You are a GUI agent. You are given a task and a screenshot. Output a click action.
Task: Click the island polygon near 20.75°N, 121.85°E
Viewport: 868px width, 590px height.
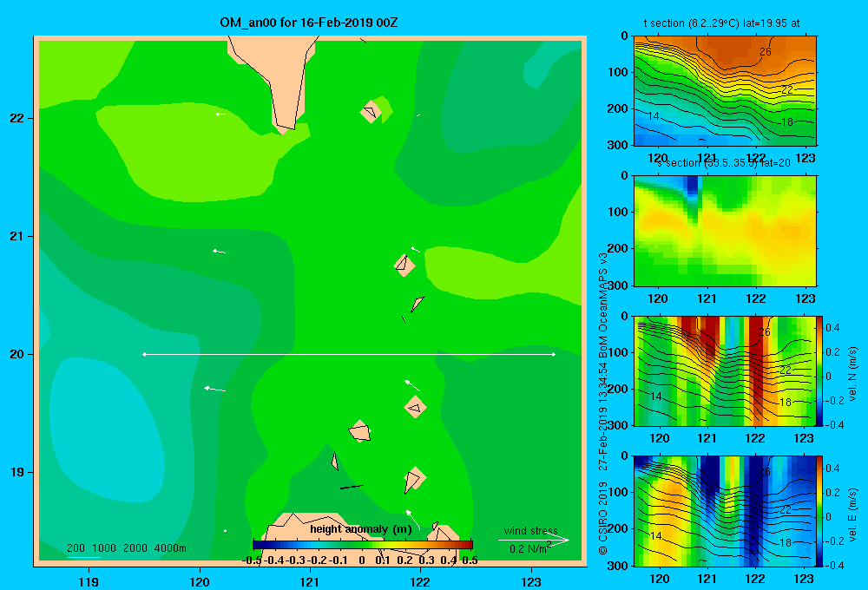pos(404,265)
